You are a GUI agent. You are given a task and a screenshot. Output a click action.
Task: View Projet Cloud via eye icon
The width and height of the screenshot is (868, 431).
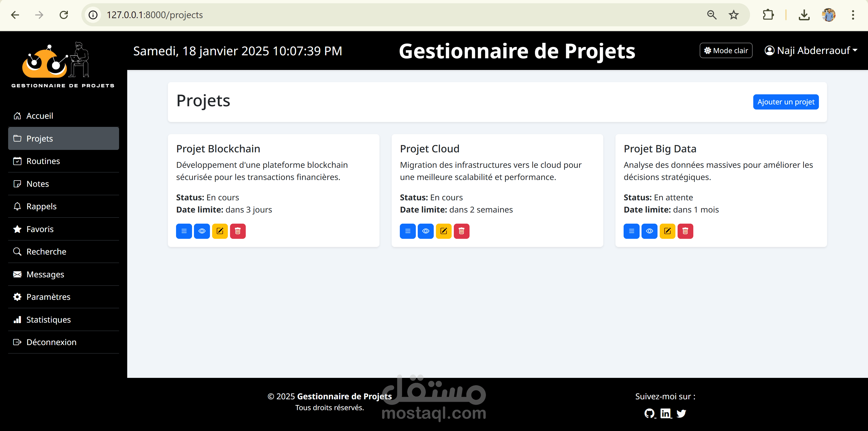click(x=426, y=231)
